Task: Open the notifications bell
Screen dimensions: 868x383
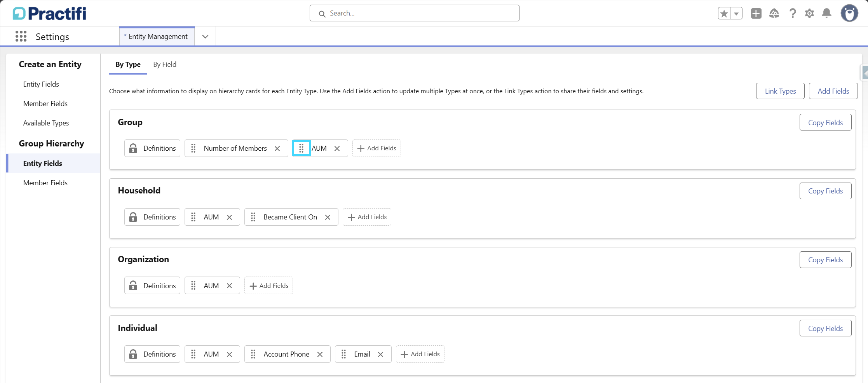Action: (x=827, y=14)
